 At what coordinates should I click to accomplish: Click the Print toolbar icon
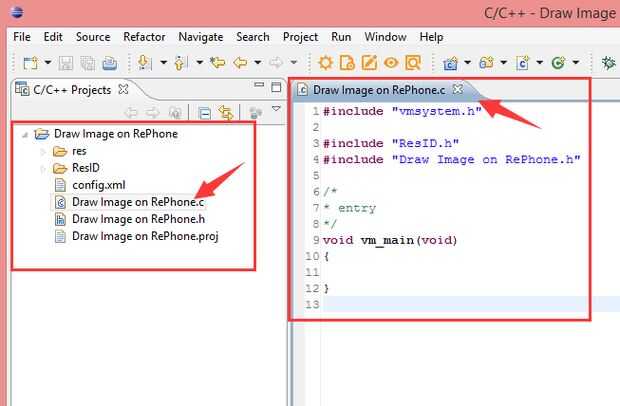click(110, 63)
